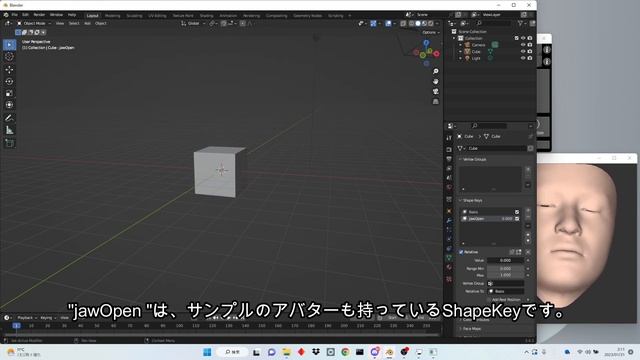Click the Range Min field
The width and height of the screenshot is (640, 360).
point(505,269)
